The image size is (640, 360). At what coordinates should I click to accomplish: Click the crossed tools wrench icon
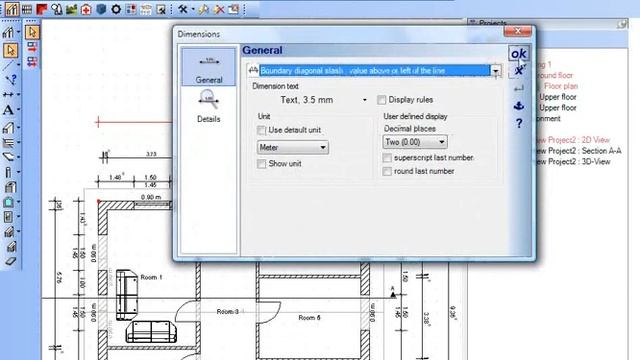182,9
